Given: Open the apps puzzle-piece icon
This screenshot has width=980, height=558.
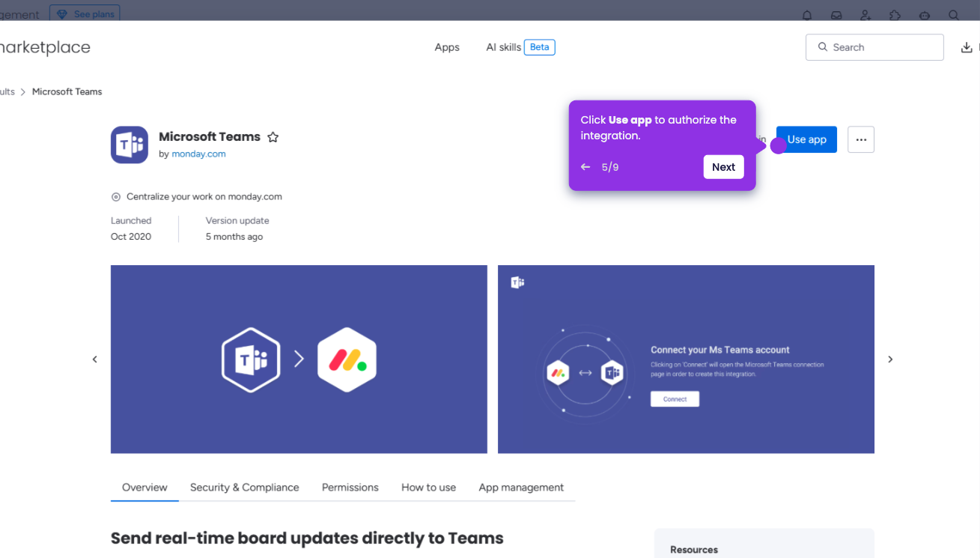Looking at the screenshot, I should coord(895,15).
